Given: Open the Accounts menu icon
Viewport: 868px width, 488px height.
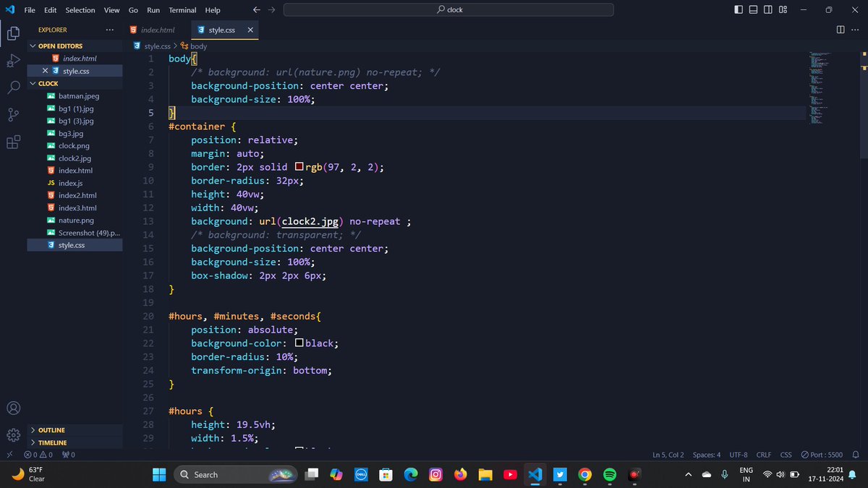Looking at the screenshot, I should (13, 408).
